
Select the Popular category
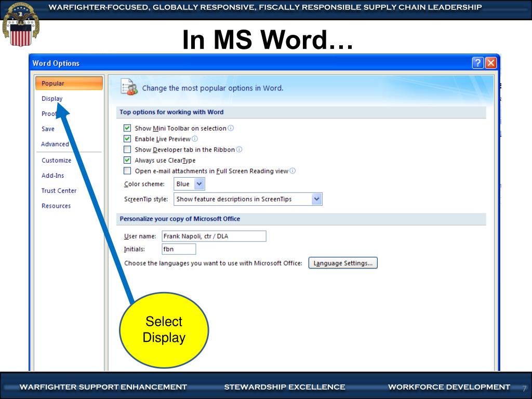69,83
